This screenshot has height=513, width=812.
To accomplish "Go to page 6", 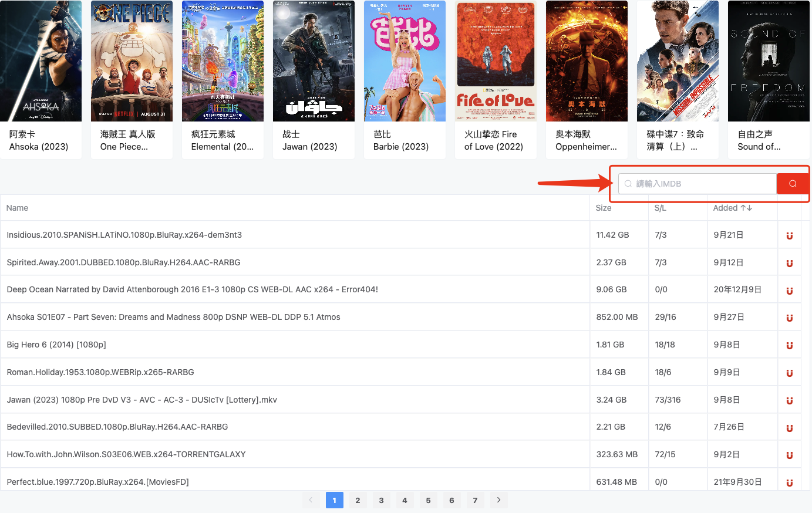I will [x=452, y=500].
